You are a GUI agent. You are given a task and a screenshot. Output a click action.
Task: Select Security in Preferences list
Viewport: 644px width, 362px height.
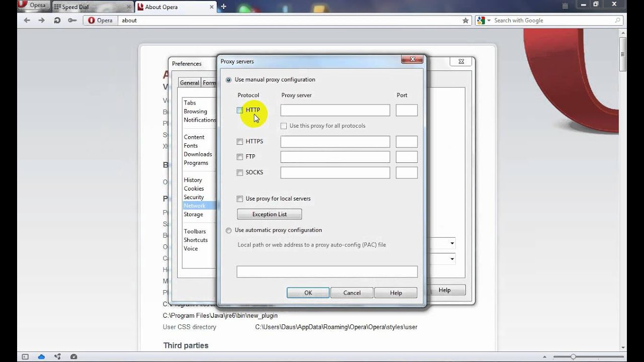coord(194,197)
